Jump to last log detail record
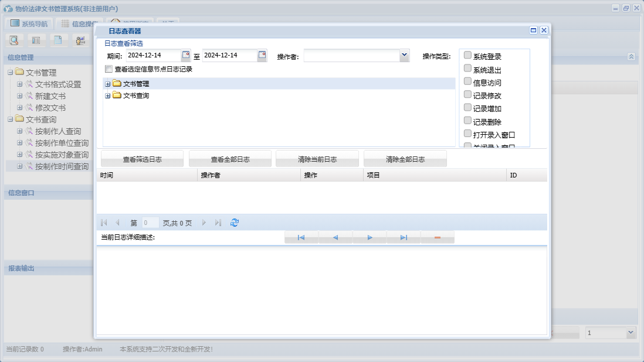Viewport: 644px width, 362px height. [404, 237]
